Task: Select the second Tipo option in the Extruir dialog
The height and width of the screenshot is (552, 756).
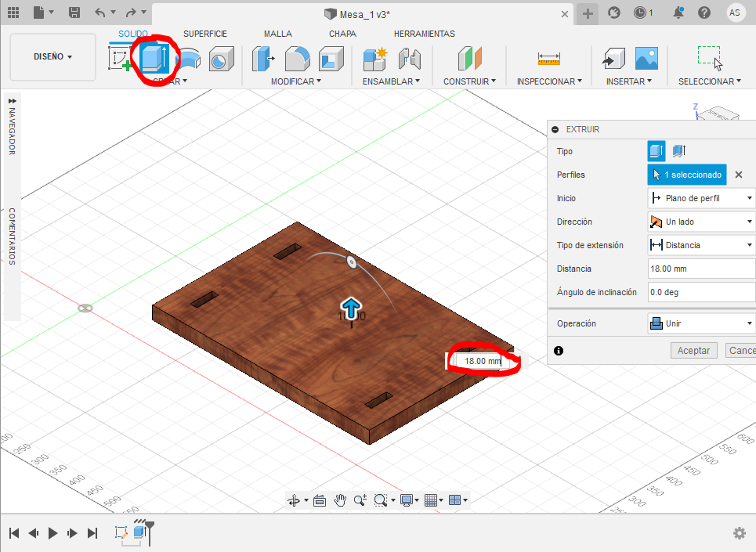Action: 678,150
